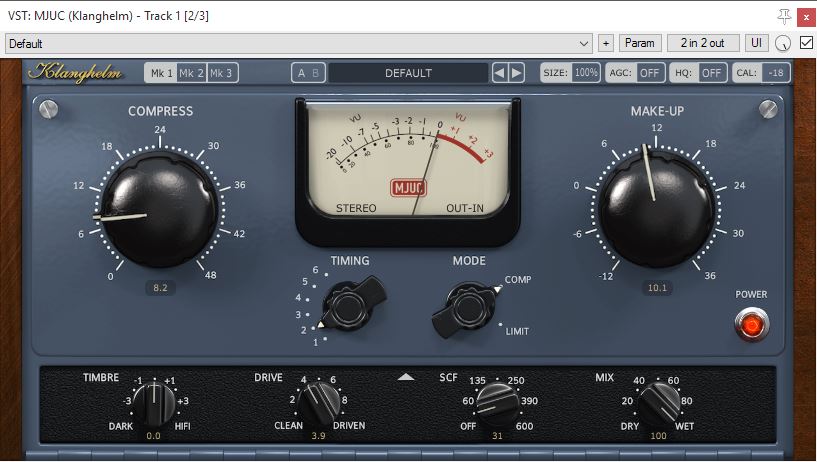Image resolution: width=817 pixels, height=462 pixels.
Task: Click the large MAKE-UP knob
Action: tap(657, 210)
